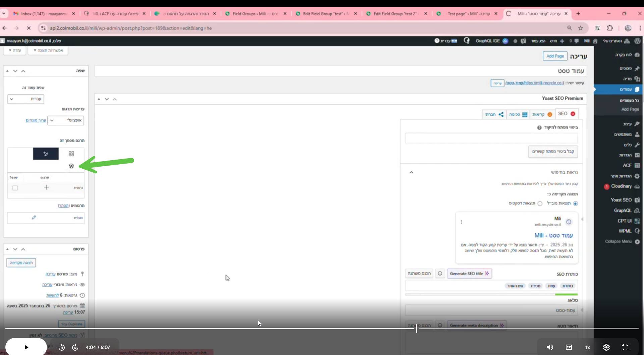Switch to the SEO tab in Yoast

pos(567,114)
